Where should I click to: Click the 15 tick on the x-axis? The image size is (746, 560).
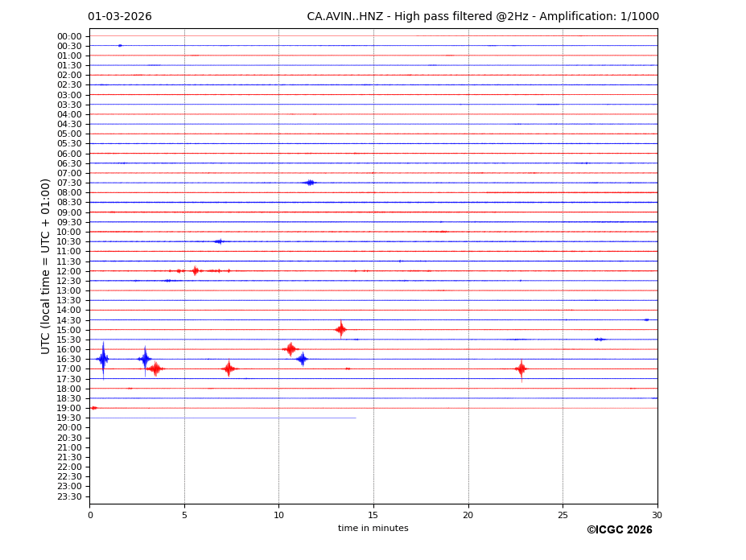click(x=373, y=515)
